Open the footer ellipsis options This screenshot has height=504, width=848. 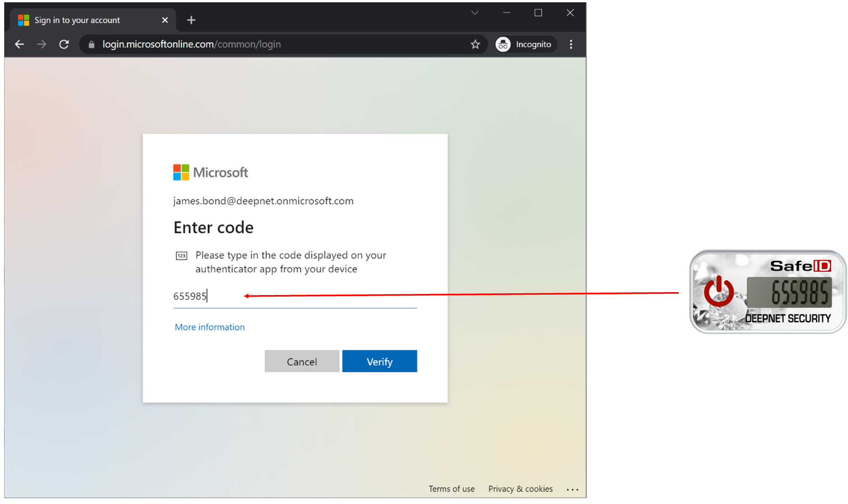tap(572, 489)
